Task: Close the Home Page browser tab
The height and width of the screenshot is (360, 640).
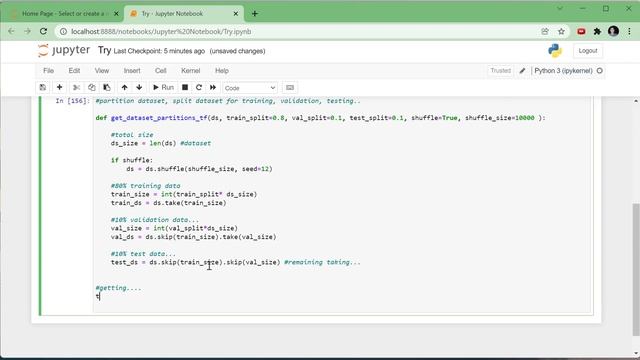Action: 116,13
